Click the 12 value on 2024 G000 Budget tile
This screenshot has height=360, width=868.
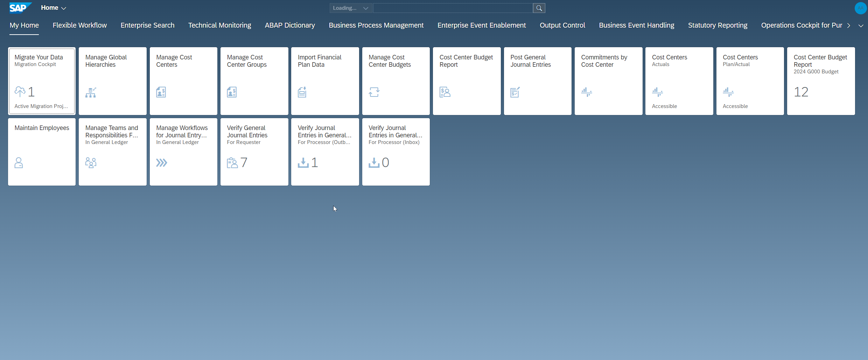click(801, 92)
